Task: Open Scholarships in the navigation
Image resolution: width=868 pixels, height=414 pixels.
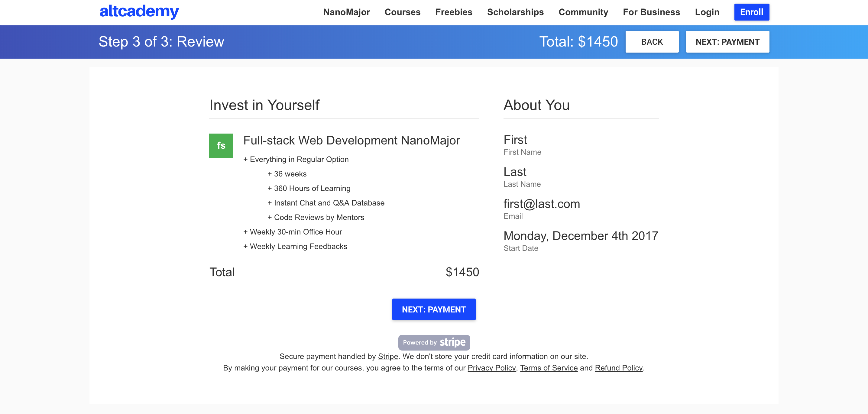Action: tap(515, 12)
